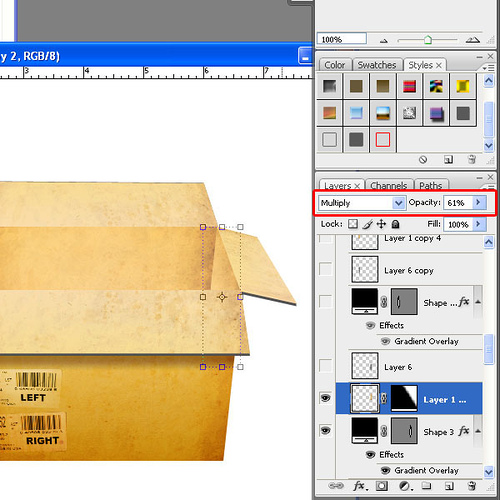This screenshot has height=500, width=500.
Task: Hide the selected Layer 1 copy layer
Action: coord(325,398)
